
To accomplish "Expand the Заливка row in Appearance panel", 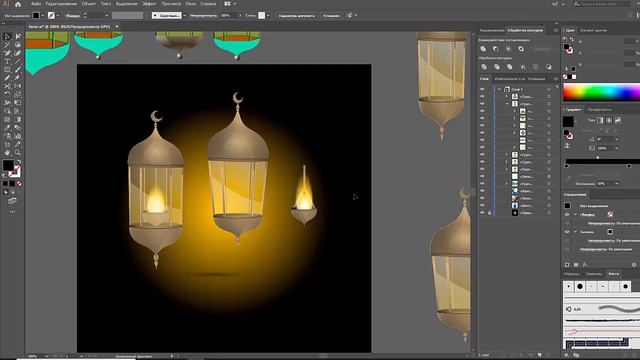I will [x=576, y=232].
